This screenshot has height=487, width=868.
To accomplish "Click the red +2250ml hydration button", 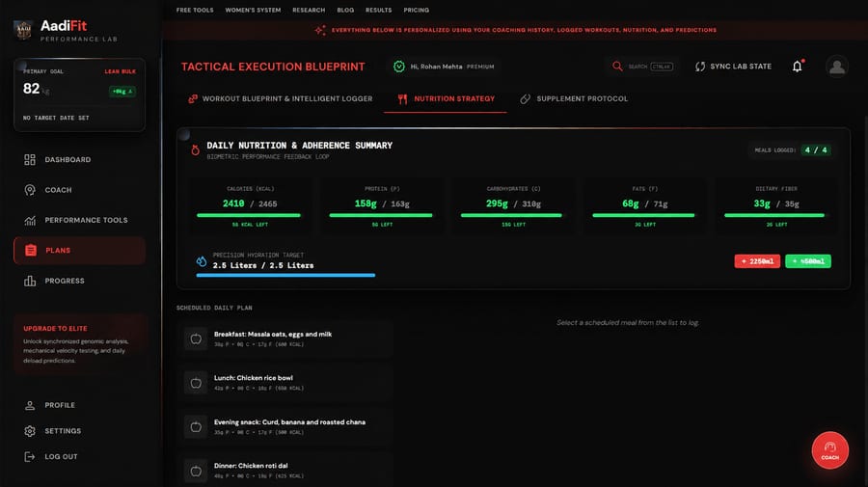I will click(x=757, y=261).
